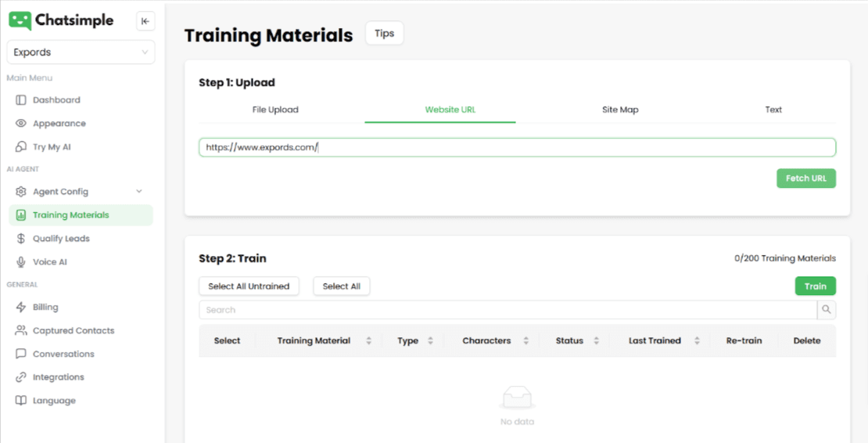Viewport: 868px width, 443px height.
Task: Navigate to Billing page
Action: pyautogui.click(x=45, y=308)
